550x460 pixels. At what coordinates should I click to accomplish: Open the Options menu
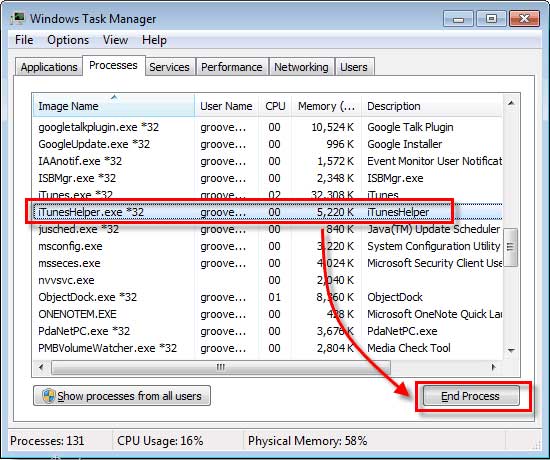pos(68,40)
